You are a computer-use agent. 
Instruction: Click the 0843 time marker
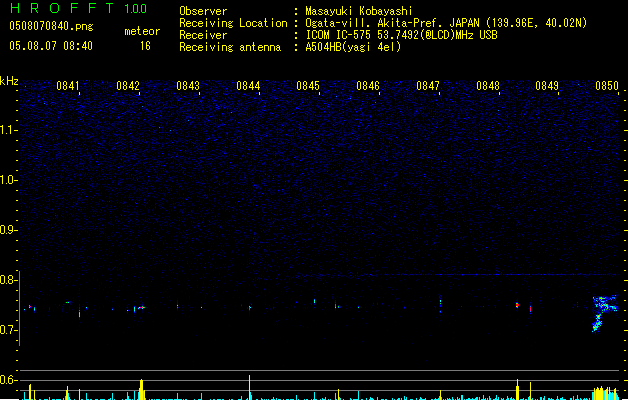188,86
